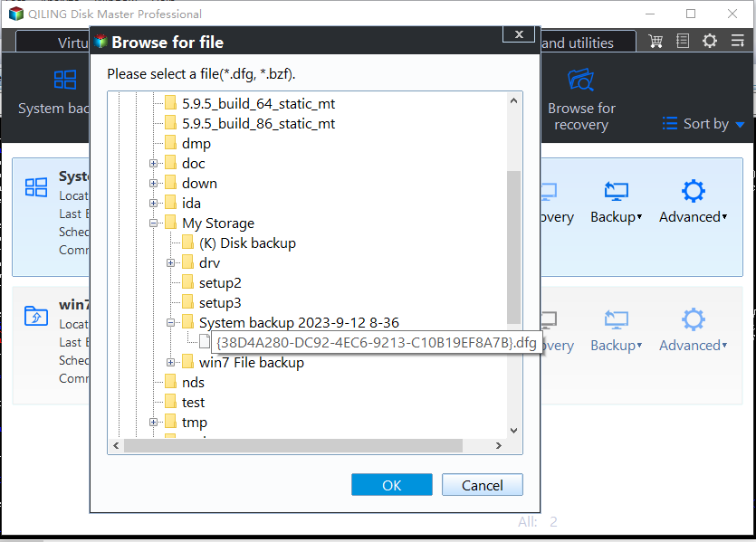Open the Sort by dropdown

703,124
